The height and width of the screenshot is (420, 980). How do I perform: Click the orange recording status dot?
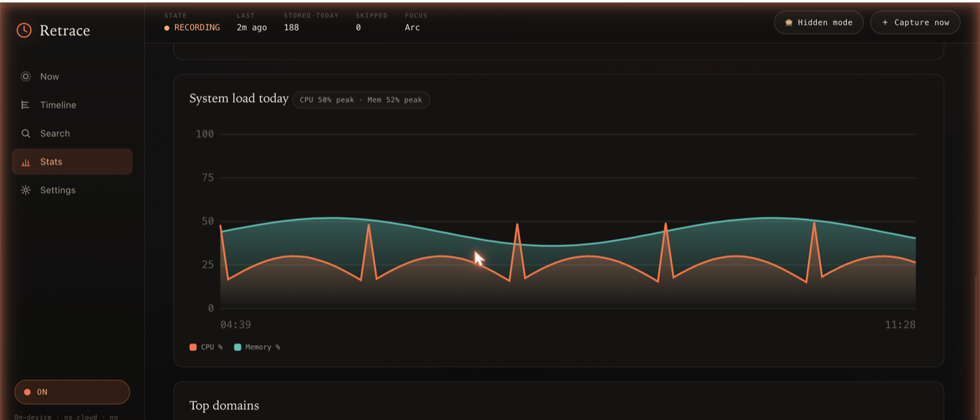(x=167, y=28)
